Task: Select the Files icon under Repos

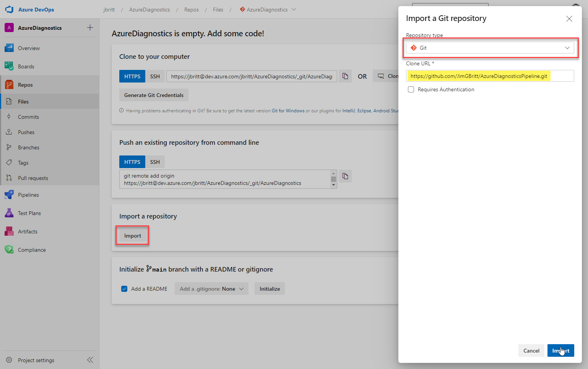Action: tap(9, 101)
